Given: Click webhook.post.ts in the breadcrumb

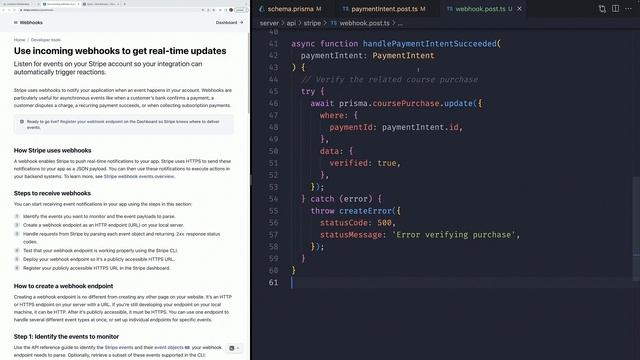Looking at the screenshot, I should point(364,23).
